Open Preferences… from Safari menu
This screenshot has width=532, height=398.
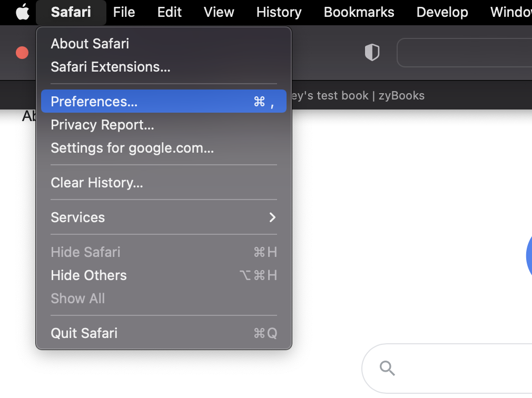[x=163, y=102]
